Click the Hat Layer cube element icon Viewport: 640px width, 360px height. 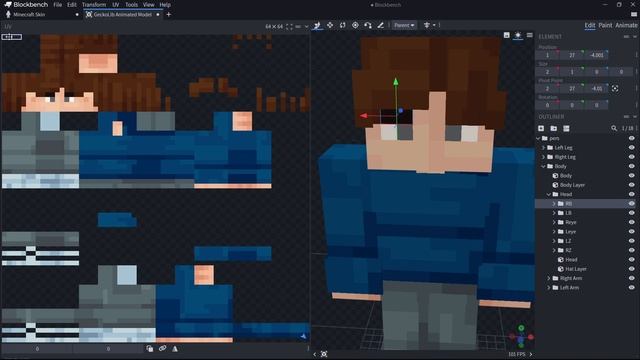(x=560, y=269)
